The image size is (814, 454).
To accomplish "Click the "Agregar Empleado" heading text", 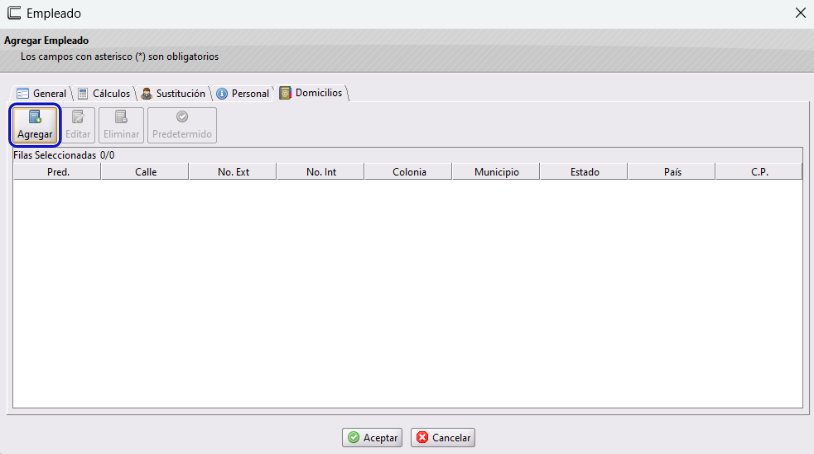I will 46,40.
